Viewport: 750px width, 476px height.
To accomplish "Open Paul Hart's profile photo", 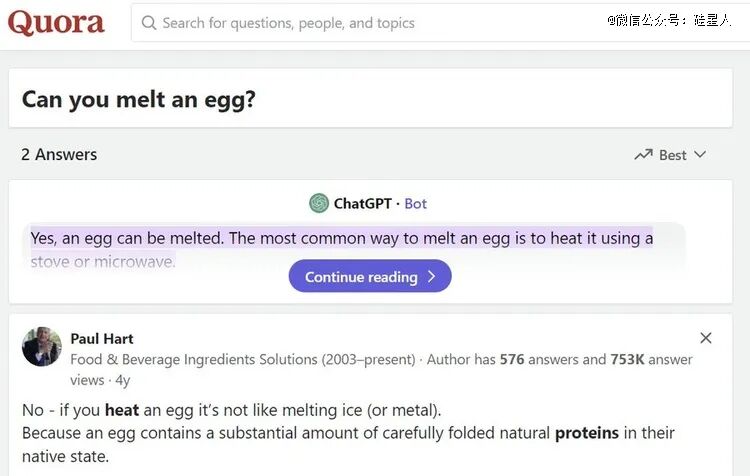I will coord(42,347).
